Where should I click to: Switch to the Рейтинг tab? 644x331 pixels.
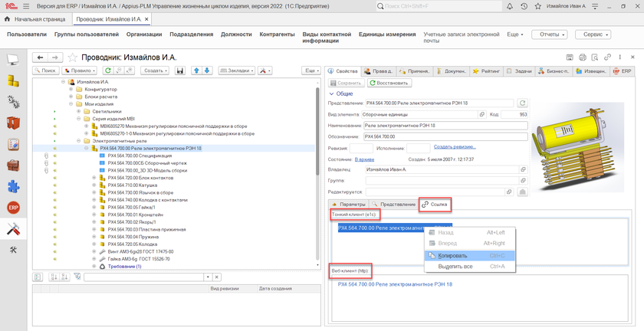pos(487,70)
